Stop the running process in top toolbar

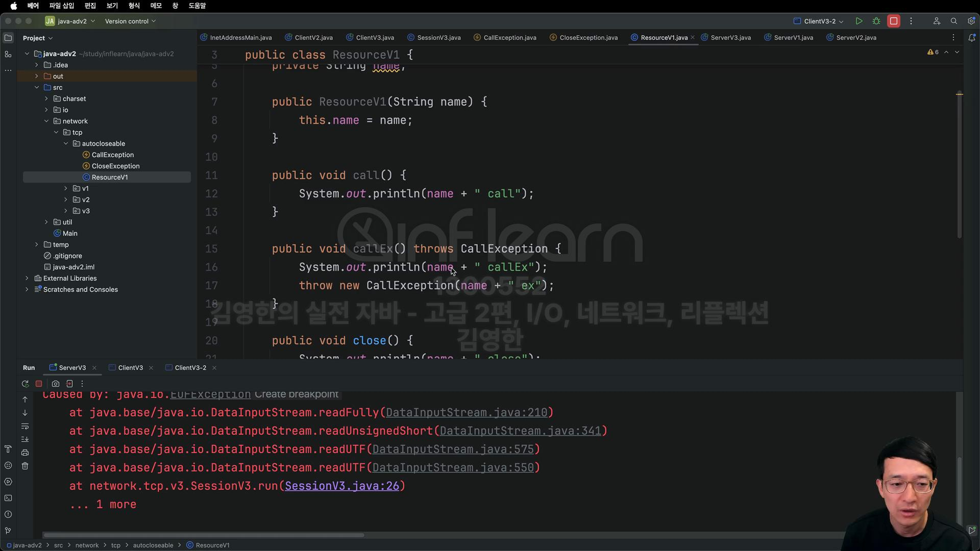click(894, 21)
